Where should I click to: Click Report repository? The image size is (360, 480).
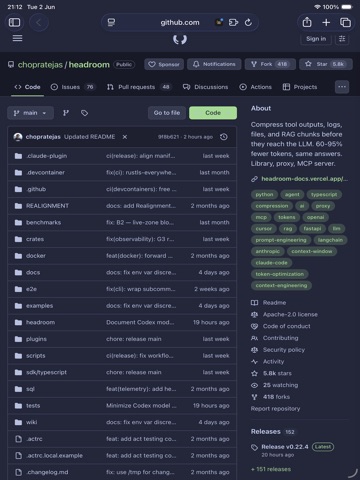pos(275,409)
